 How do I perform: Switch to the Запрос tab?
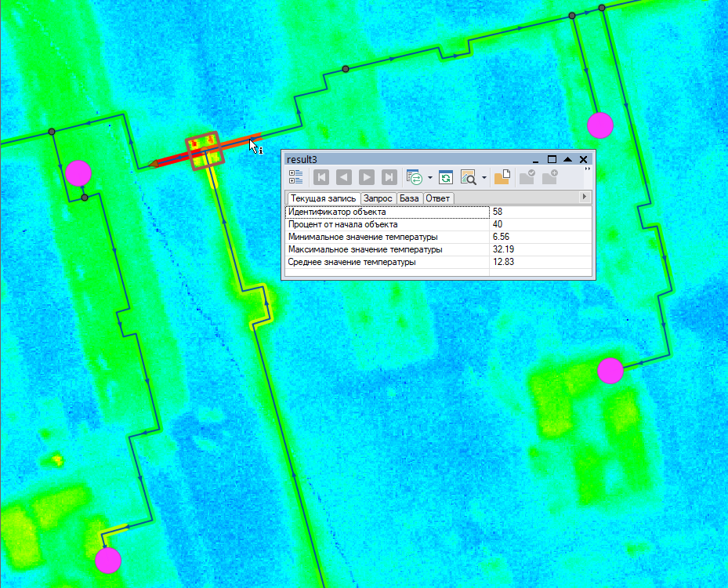[x=378, y=198]
